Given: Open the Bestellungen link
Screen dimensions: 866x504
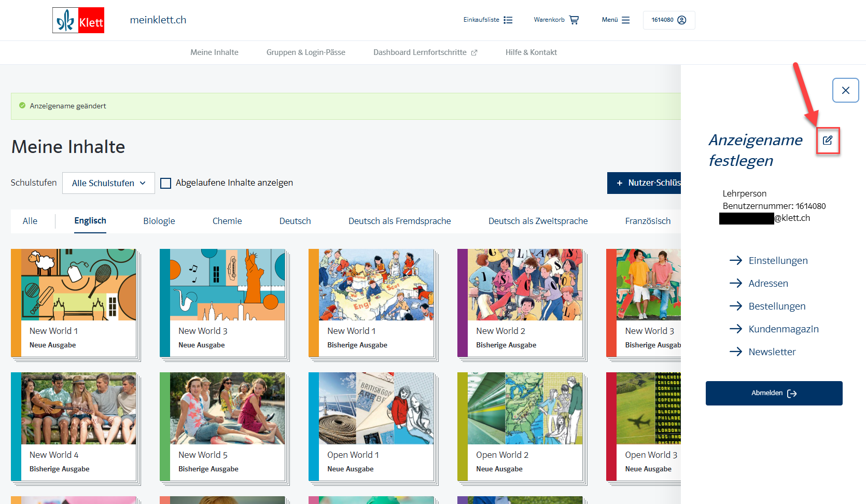Looking at the screenshot, I should pos(776,306).
